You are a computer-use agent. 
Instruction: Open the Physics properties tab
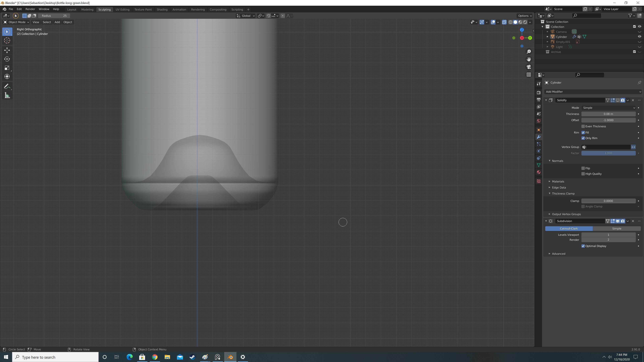(539, 151)
